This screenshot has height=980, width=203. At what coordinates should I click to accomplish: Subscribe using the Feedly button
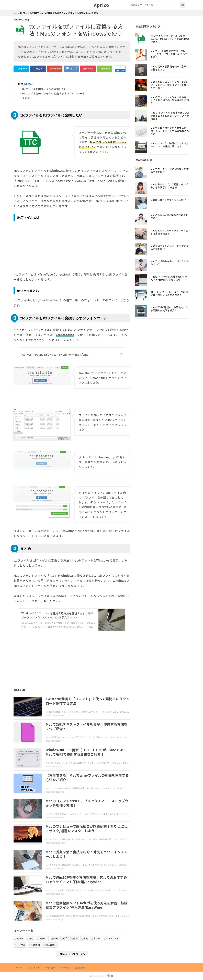105,69
